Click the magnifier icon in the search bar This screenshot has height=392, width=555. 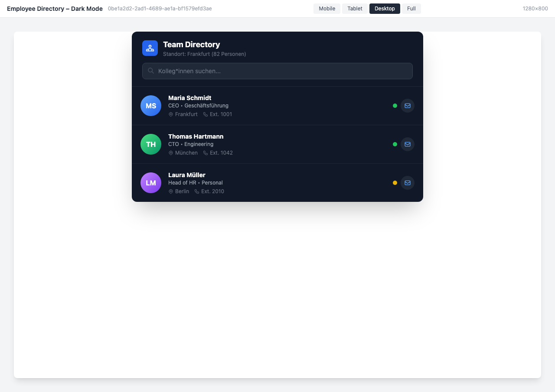151,71
